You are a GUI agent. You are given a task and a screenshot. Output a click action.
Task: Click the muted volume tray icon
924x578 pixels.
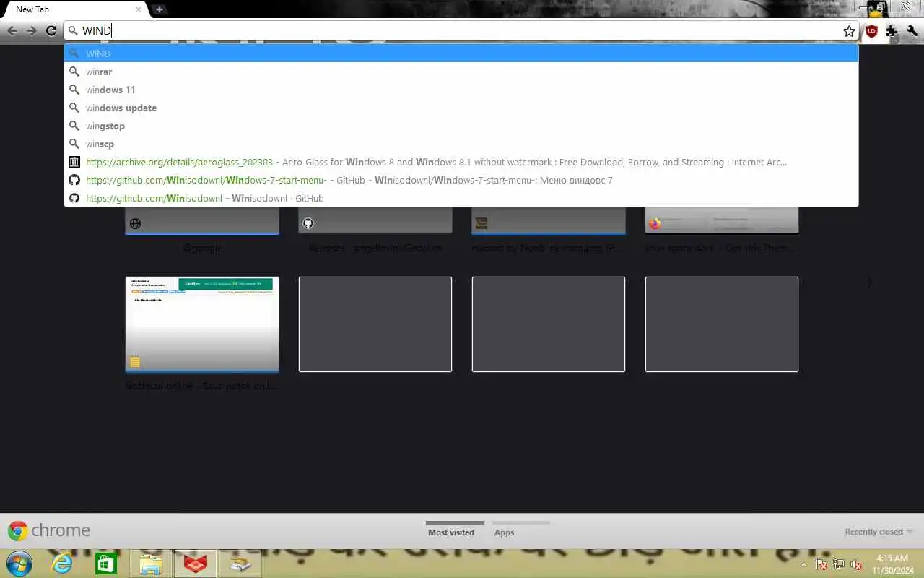click(856, 564)
